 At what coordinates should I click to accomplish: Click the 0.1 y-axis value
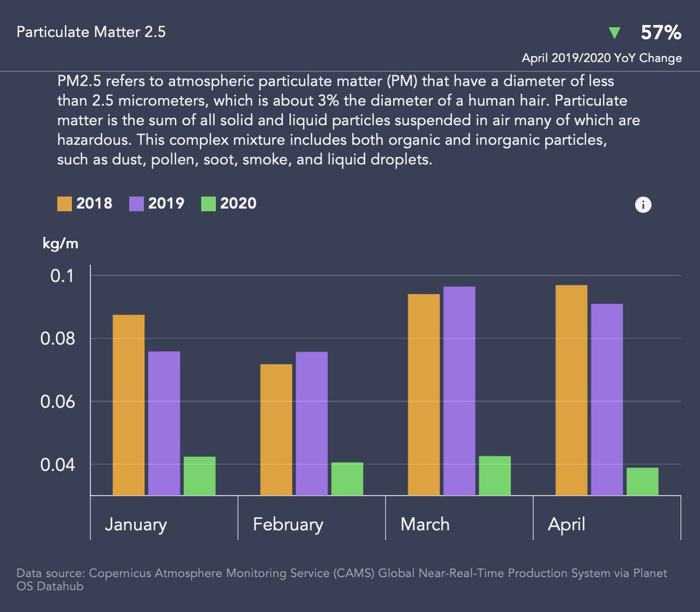coord(62,275)
